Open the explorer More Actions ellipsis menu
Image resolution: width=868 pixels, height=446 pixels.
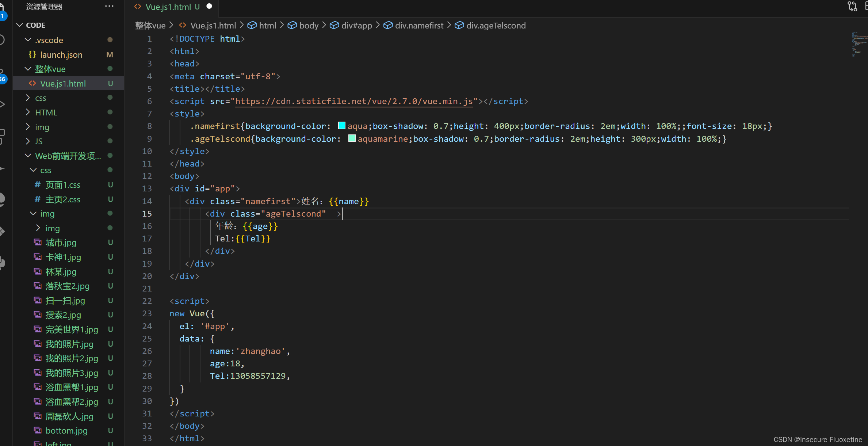(x=109, y=6)
